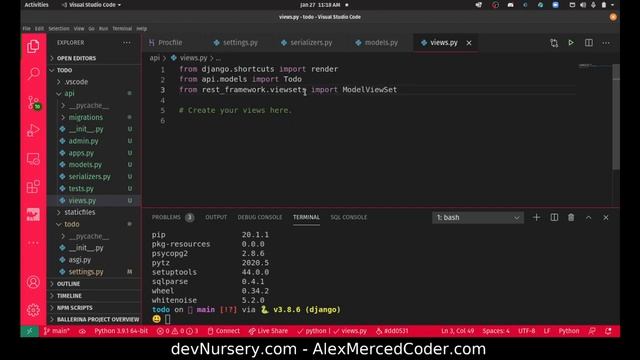The image size is (640, 360).
Task: Change language mode Python in status bar
Action: click(x=569, y=331)
